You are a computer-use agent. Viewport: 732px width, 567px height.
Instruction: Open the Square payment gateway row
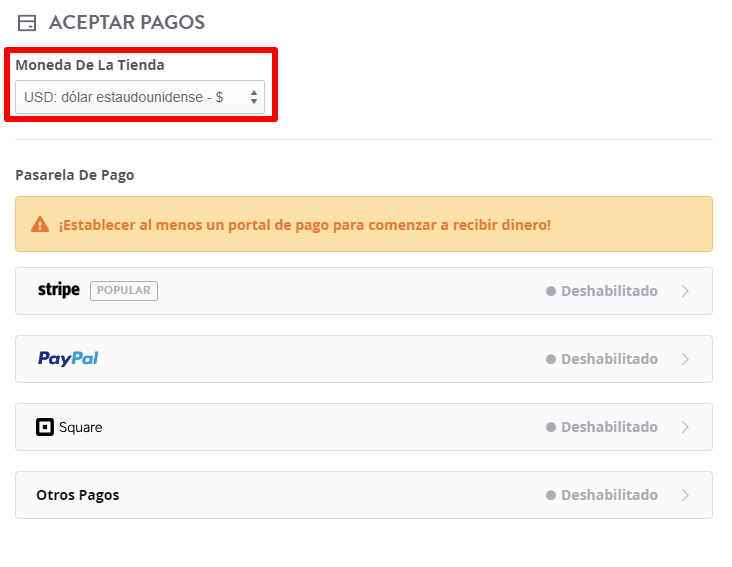click(364, 427)
